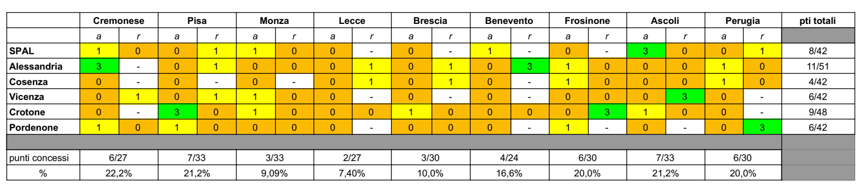The height and width of the screenshot is (194, 868).
Task: Select the Frosinone column header
Action: pyautogui.click(x=587, y=21)
